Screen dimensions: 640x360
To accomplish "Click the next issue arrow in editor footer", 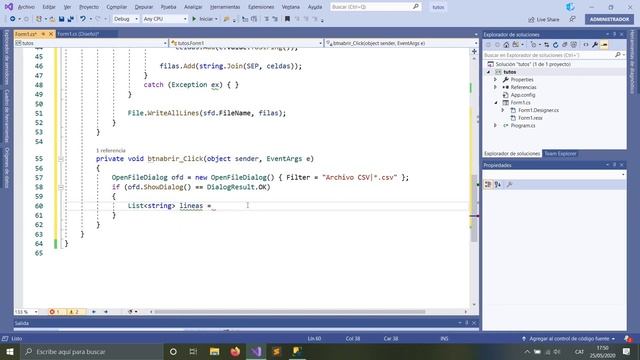I will 106,312.
